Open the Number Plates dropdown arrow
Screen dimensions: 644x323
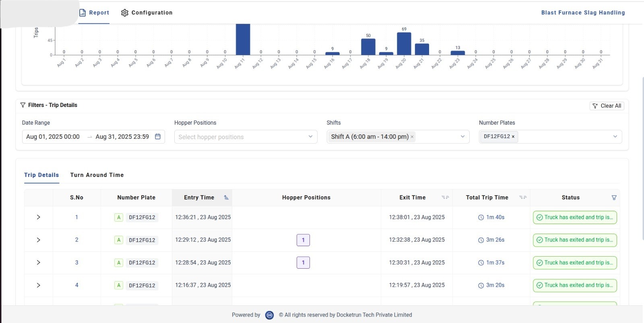(615, 137)
